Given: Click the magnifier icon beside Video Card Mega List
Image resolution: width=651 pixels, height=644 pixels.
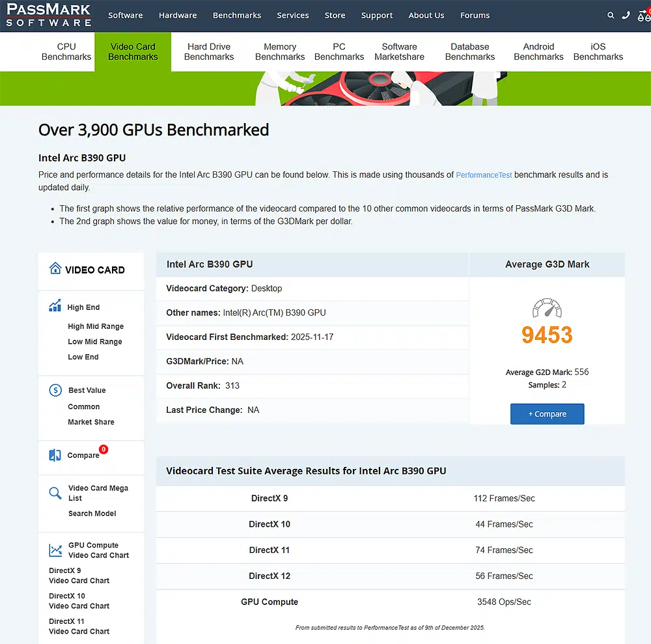Looking at the screenshot, I should [55, 493].
